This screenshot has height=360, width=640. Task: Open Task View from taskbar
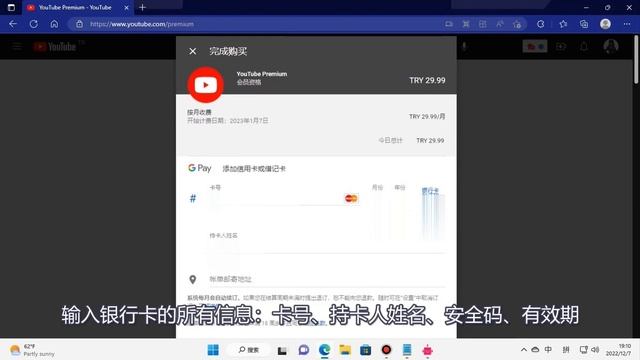(282, 350)
